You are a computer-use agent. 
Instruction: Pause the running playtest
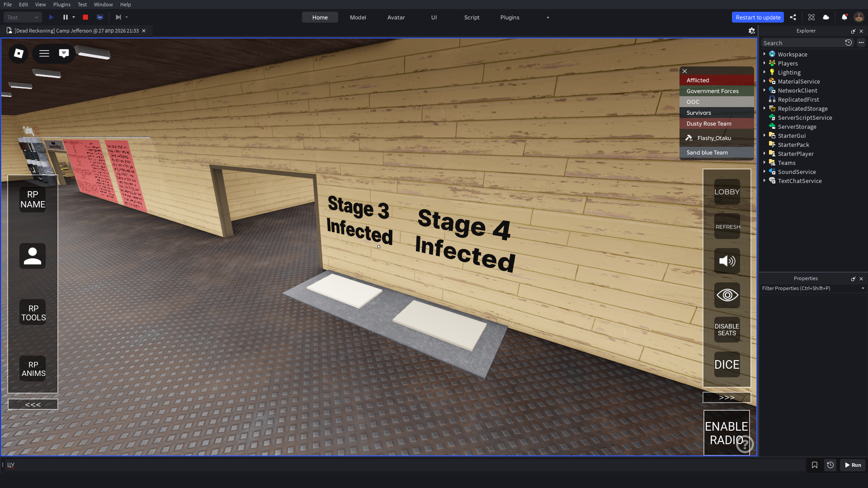66,17
